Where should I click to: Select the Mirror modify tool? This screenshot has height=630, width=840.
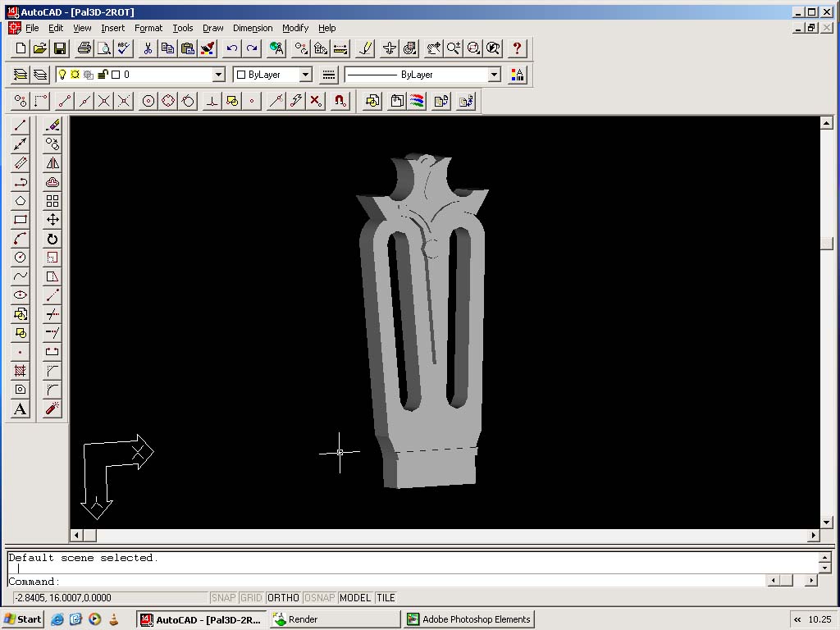52,163
